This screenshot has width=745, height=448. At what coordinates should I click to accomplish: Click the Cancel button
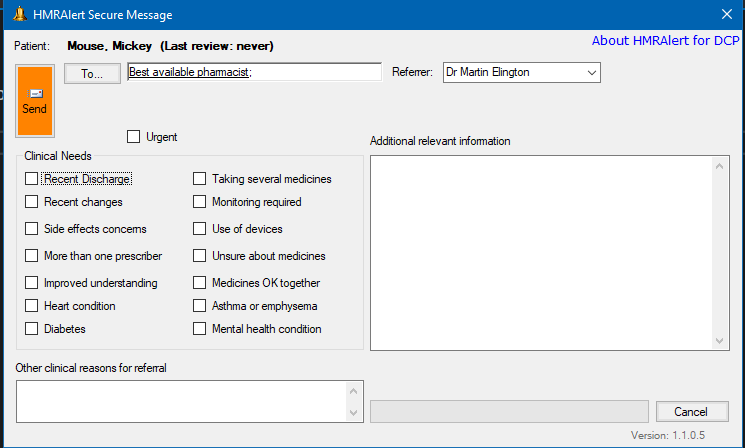click(691, 412)
